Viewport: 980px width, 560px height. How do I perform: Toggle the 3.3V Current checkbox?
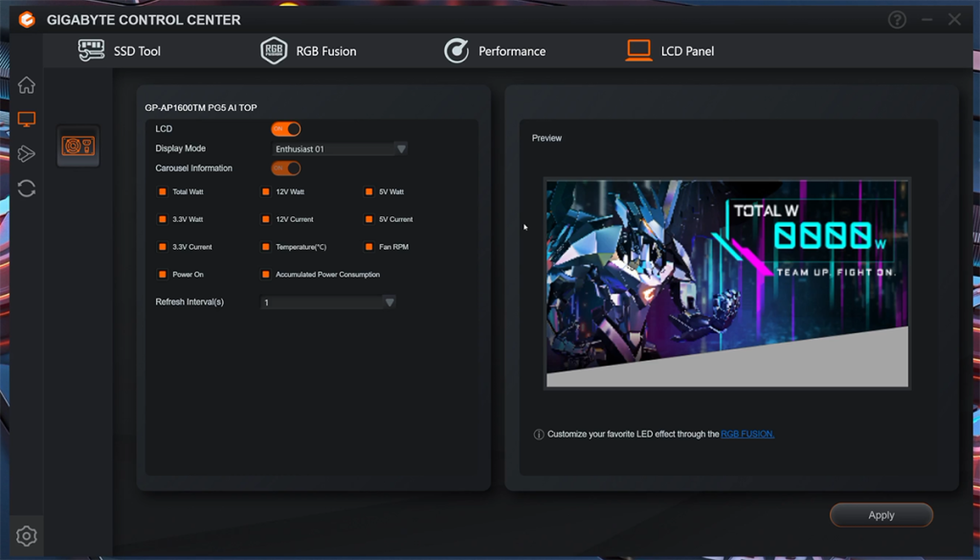[163, 247]
